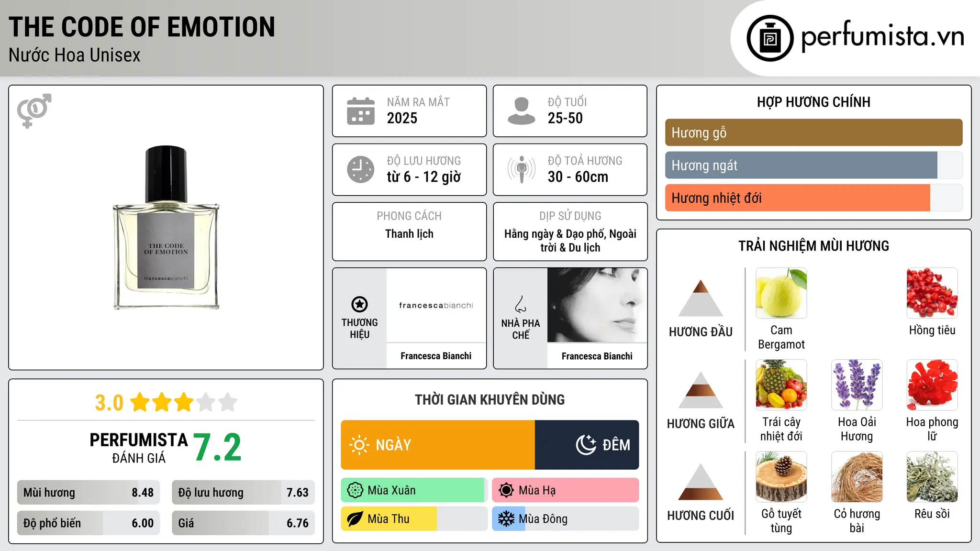
Task: Click the TRẢI NGHIỆM MÙI HƯƠNG heading
Action: [813, 246]
